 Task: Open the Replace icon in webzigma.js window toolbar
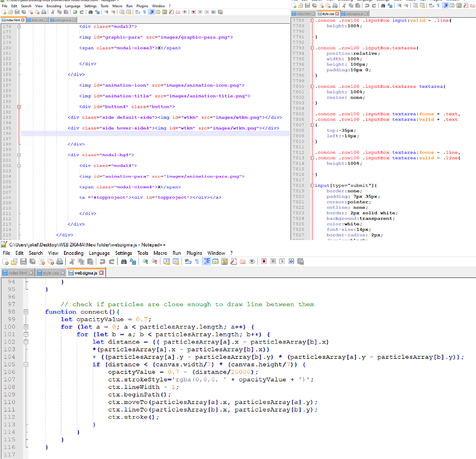pyautogui.click(x=133, y=261)
